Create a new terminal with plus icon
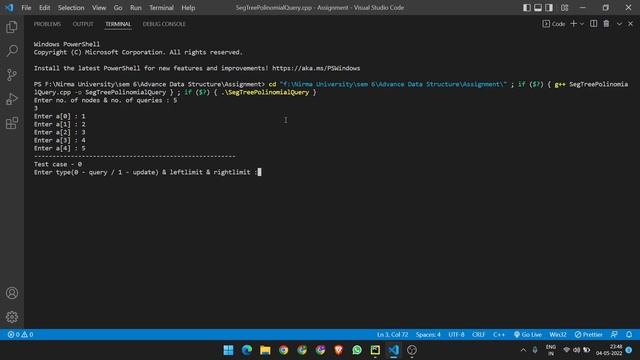Image resolution: width=640 pixels, height=360 pixels. [x=573, y=24]
